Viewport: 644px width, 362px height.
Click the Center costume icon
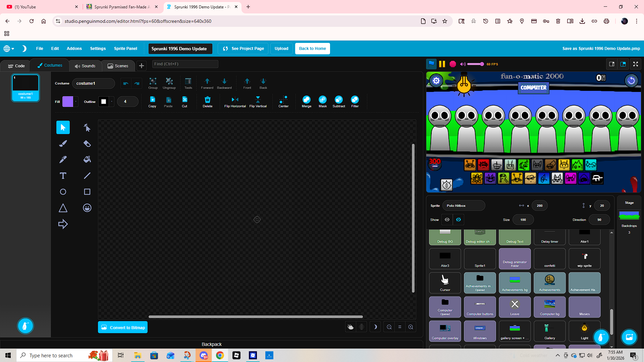[x=283, y=100]
